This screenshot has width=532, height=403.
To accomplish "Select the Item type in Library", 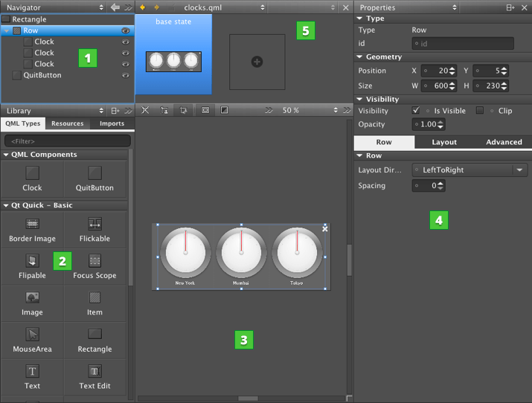I will 94,303.
